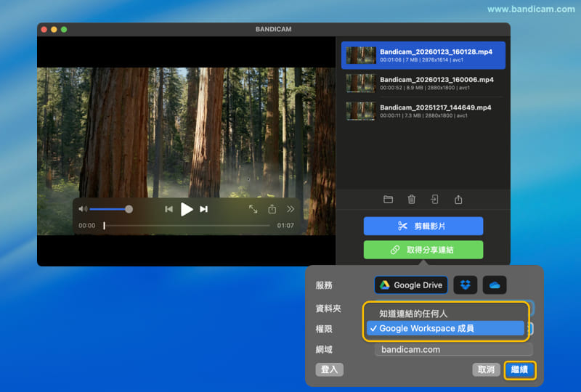Open the recordings folder icon
581x392 pixels.
[x=388, y=200]
